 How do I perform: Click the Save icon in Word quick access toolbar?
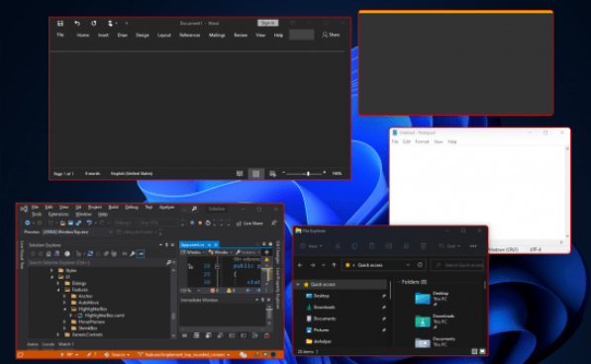pos(60,24)
